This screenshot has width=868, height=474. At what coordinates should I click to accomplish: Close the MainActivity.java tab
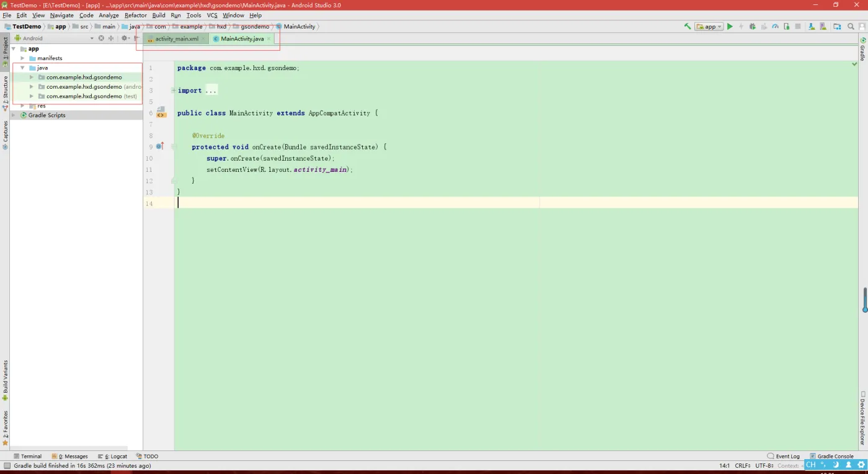pyautogui.click(x=268, y=38)
